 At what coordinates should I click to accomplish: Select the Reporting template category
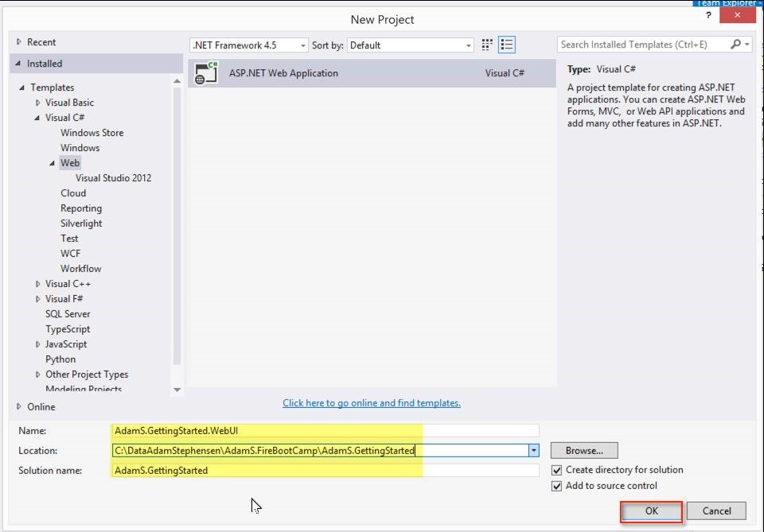81,208
